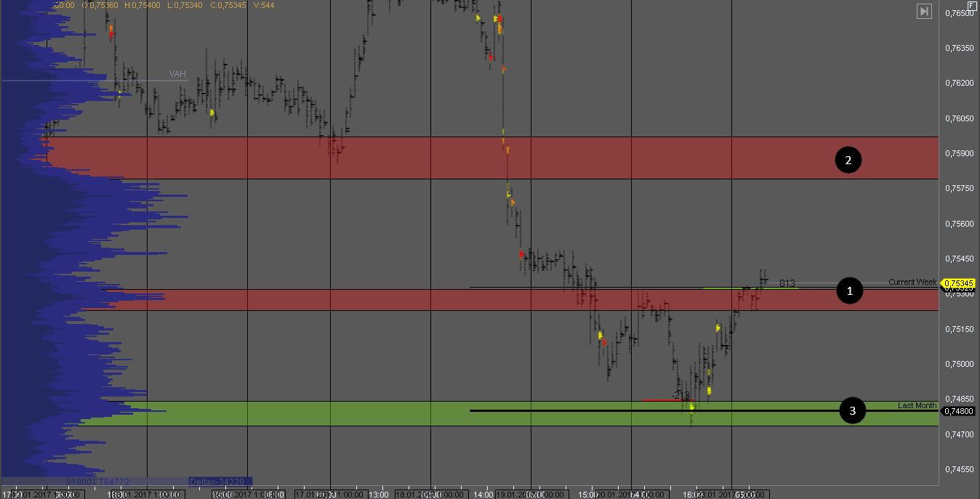The image size is (980, 499).
Task: Click the black circle marker numbered 1
Action: [x=848, y=291]
